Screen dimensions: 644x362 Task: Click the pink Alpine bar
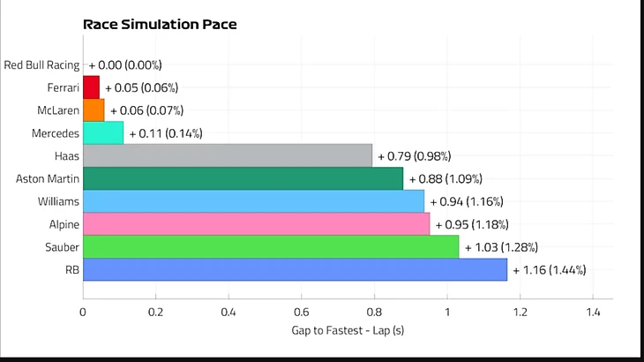click(x=256, y=224)
